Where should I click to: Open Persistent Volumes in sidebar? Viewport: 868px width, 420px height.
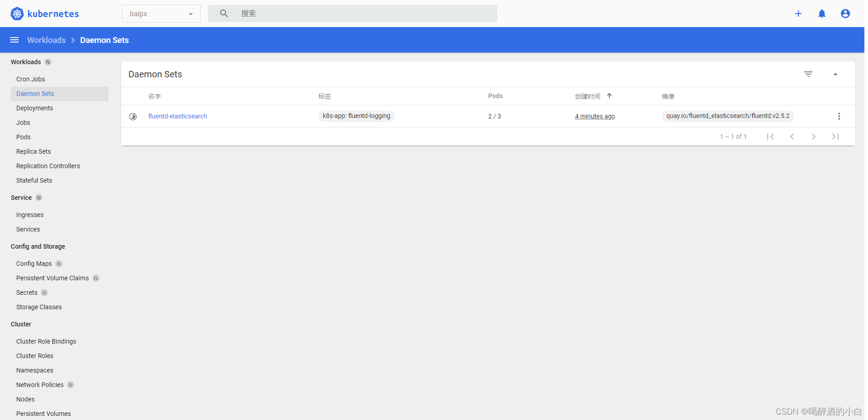(43, 414)
